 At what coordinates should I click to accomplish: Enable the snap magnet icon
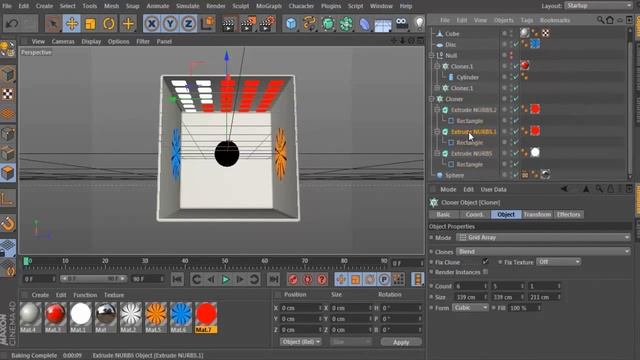[8, 224]
